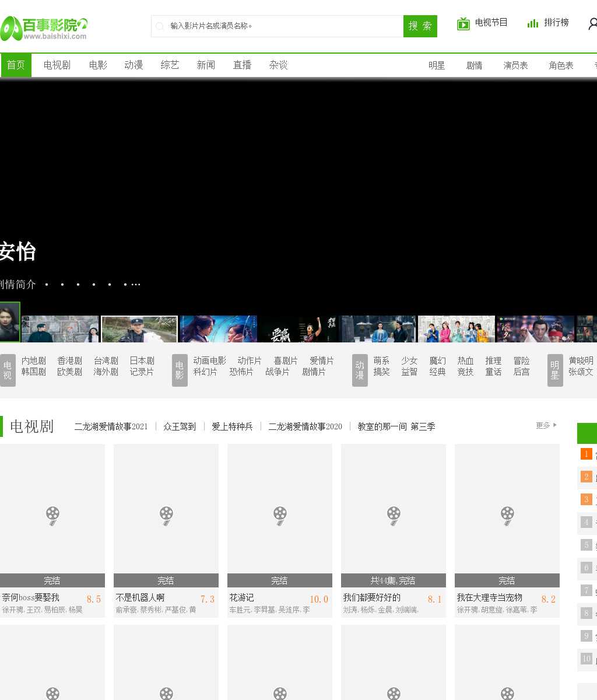Click the user profile icon
The height and width of the screenshot is (700, 597).
(x=592, y=24)
